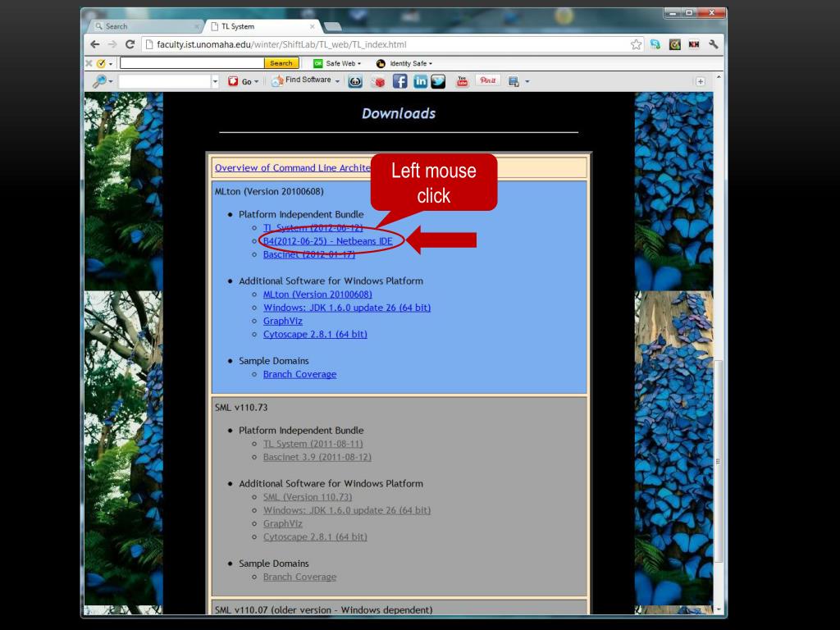Click round face icon after Find Software

click(355, 81)
